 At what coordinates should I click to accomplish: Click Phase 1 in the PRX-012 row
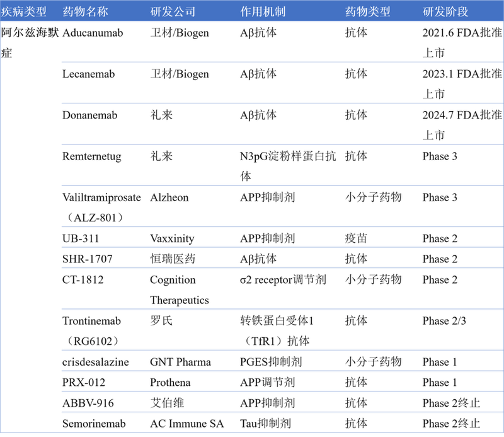pyautogui.click(x=440, y=383)
